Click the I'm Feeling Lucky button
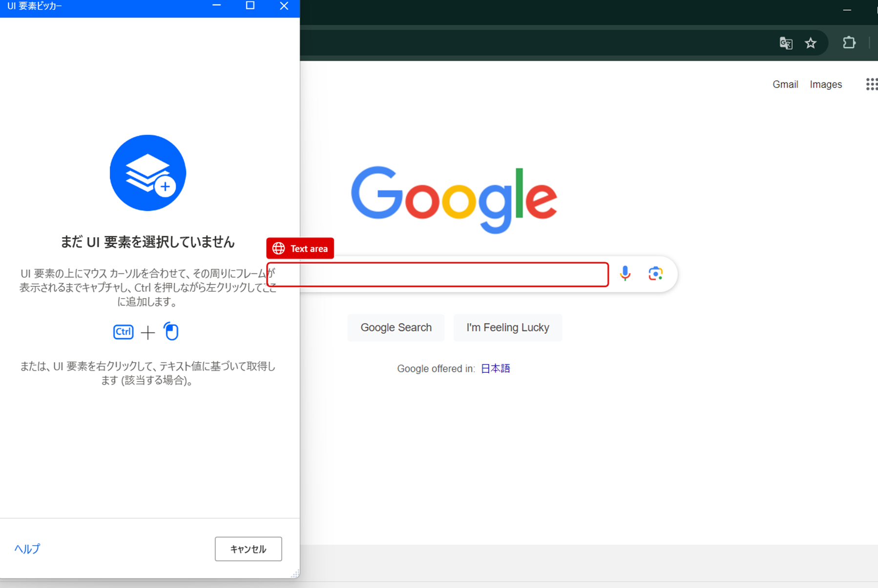This screenshot has height=588, width=878. pyautogui.click(x=508, y=327)
